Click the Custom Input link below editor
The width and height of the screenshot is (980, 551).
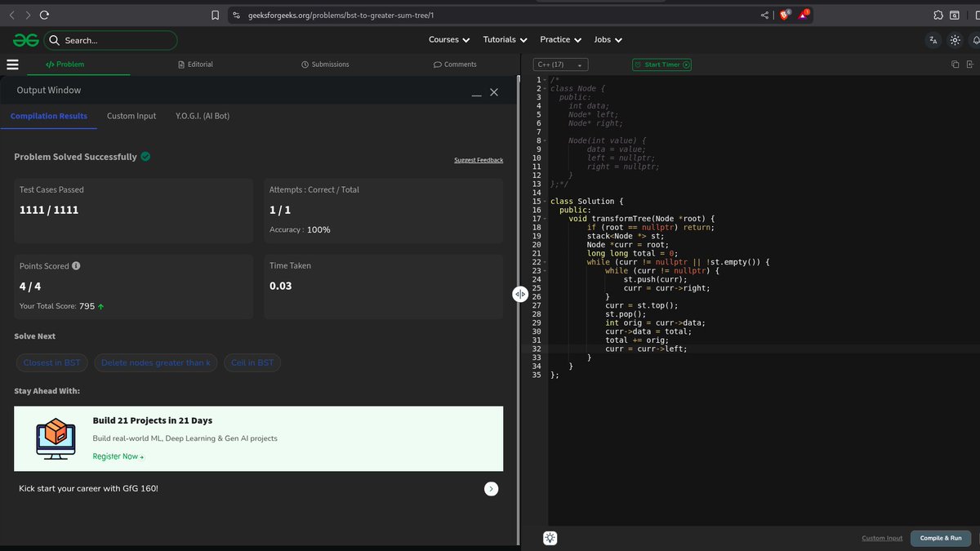point(882,538)
